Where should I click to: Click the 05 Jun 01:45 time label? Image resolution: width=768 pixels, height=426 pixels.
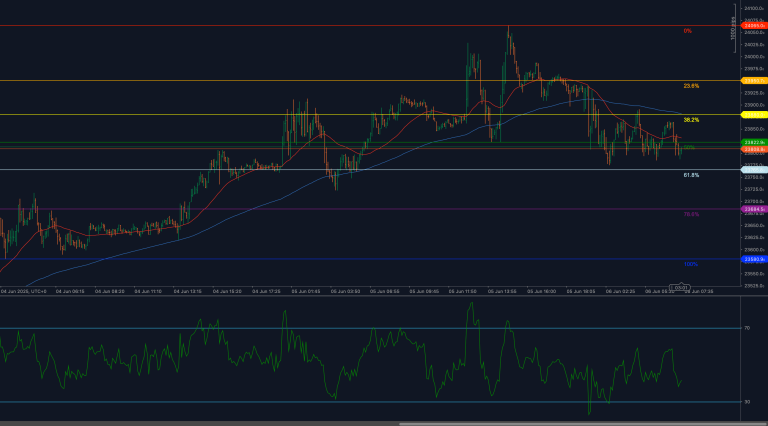(x=306, y=291)
